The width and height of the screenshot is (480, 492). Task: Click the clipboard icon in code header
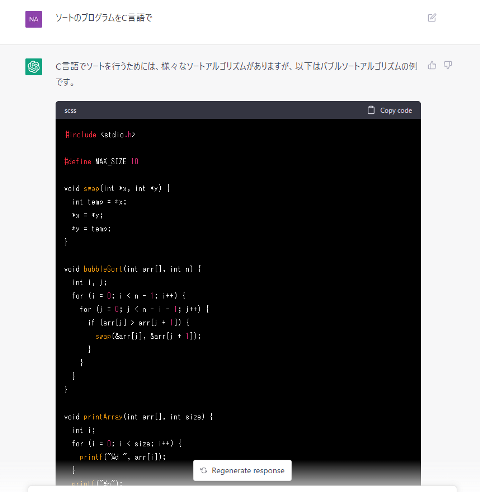[x=371, y=110]
